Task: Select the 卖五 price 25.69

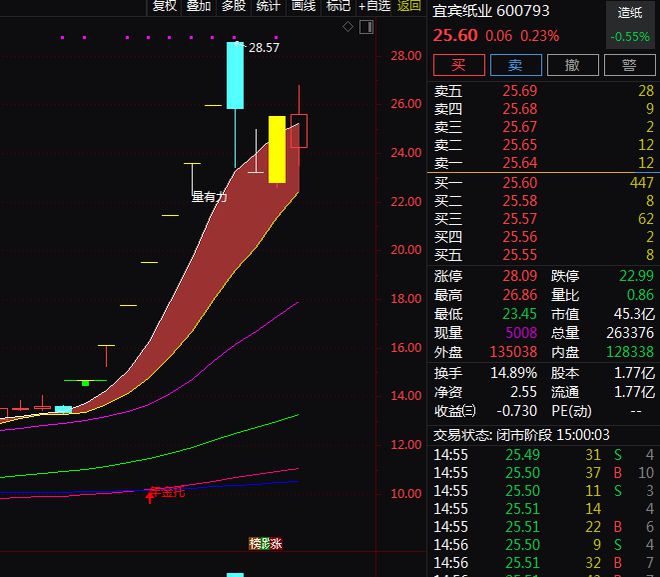Action: point(520,91)
